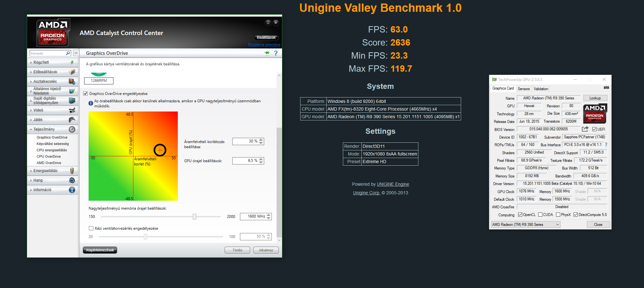The width and height of the screenshot is (644, 288).
Task: Toggle the UEFI checkbox in GPU-Z
Action: (594, 129)
